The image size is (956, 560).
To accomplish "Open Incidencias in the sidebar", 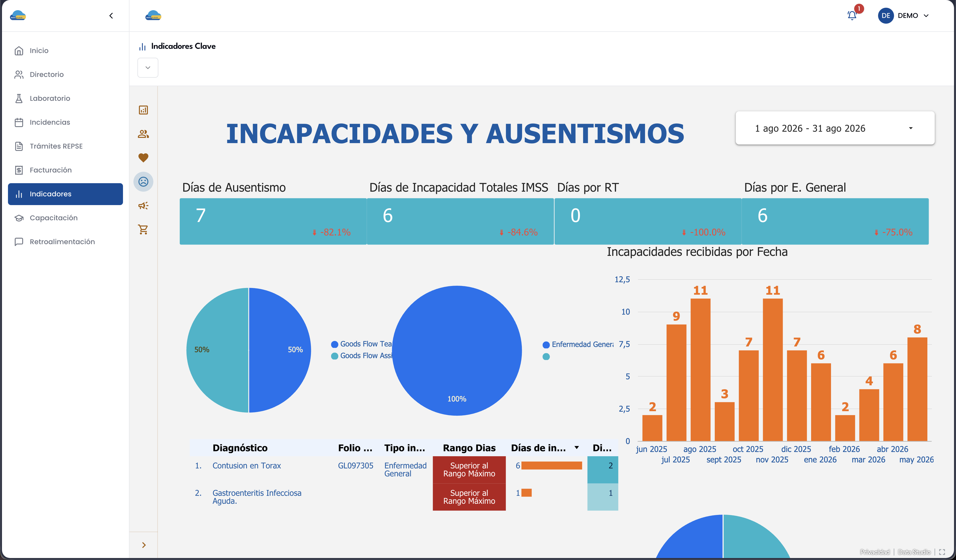I will pos(65,122).
